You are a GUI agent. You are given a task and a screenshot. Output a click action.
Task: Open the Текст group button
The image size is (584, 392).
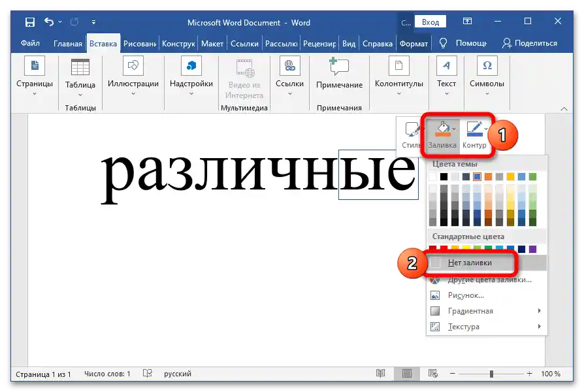tap(446, 76)
